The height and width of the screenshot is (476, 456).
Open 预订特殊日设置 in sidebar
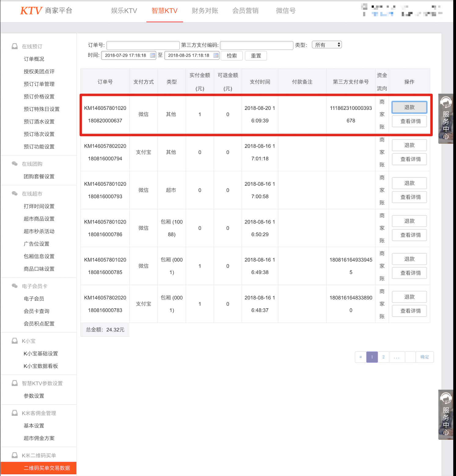tap(42, 109)
